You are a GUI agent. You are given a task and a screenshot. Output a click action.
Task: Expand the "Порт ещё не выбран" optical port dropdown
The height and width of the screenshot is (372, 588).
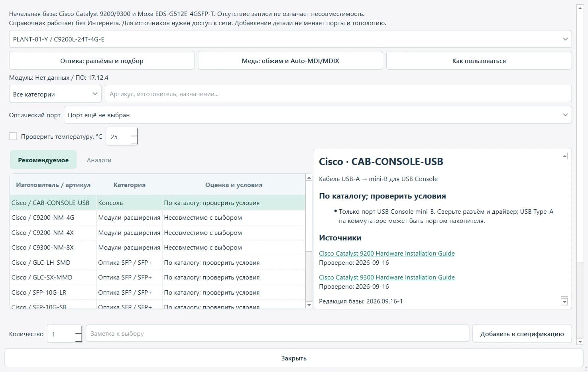point(318,115)
